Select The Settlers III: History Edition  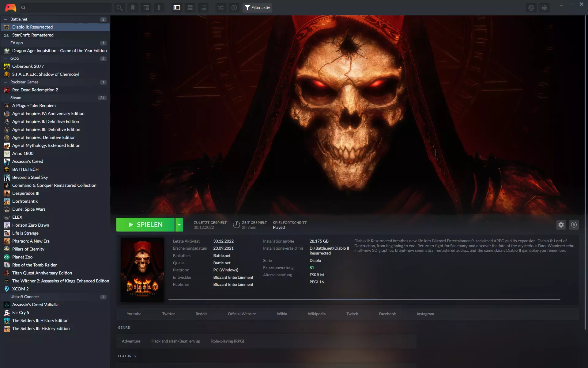click(x=55, y=328)
